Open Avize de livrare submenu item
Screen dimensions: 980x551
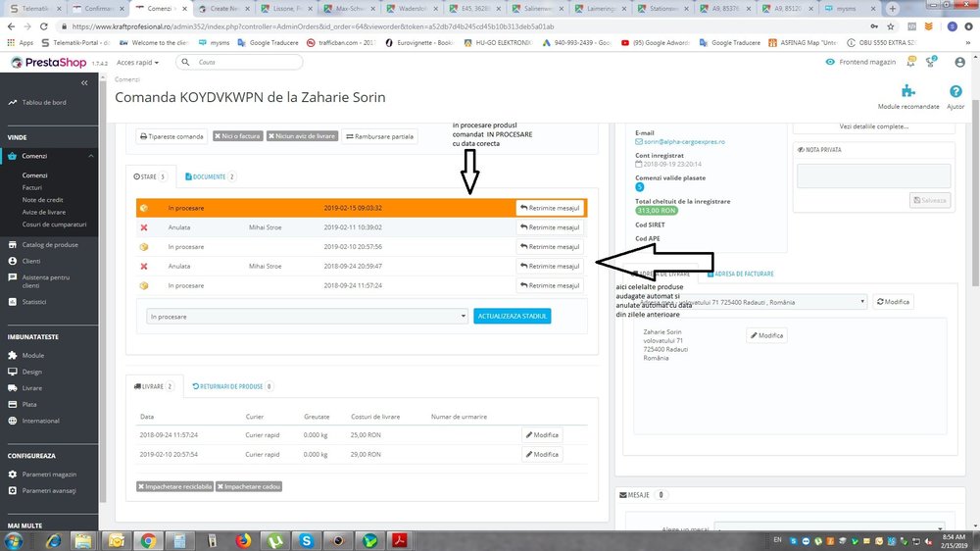point(44,212)
